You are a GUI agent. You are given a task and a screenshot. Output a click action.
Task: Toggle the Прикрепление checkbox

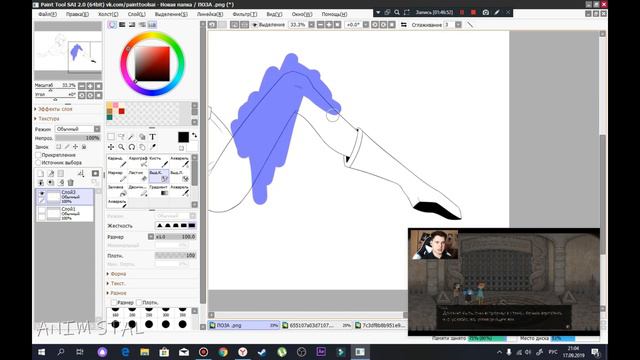point(38,155)
